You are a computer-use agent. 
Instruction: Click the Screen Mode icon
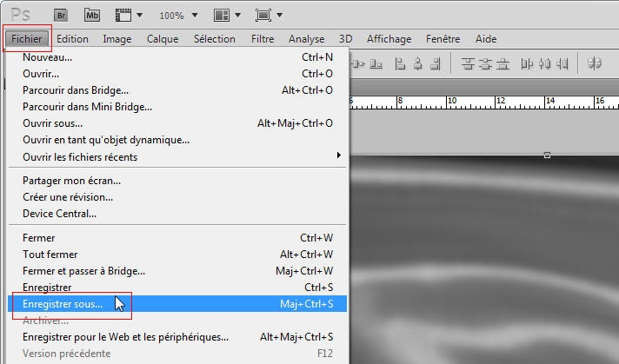263,16
